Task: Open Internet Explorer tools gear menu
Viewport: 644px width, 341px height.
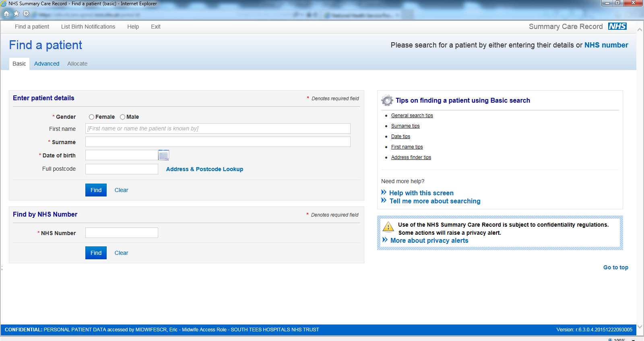Action: click(x=26, y=14)
